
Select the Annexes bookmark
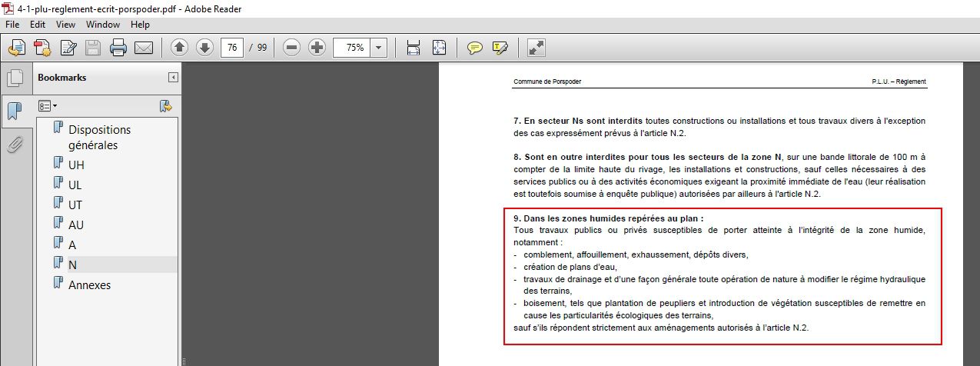click(x=89, y=285)
